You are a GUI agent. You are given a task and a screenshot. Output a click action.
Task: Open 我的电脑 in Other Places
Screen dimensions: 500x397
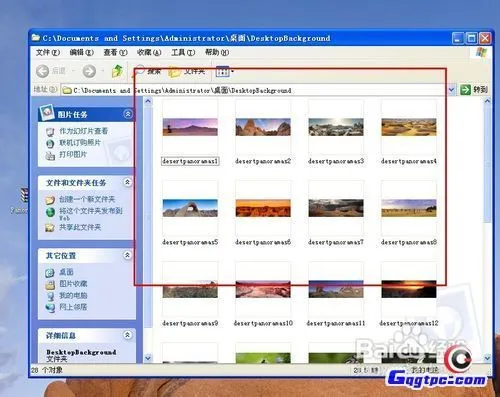(x=73, y=295)
